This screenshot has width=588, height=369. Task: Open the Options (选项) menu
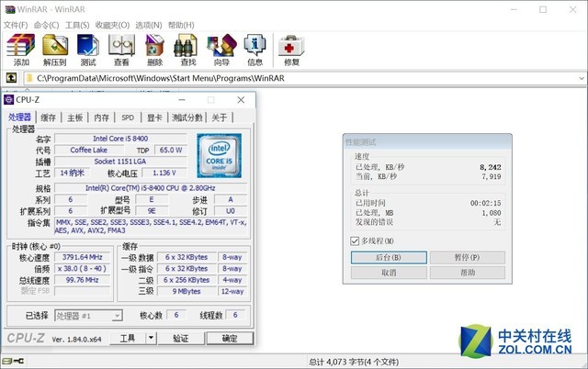tap(149, 25)
